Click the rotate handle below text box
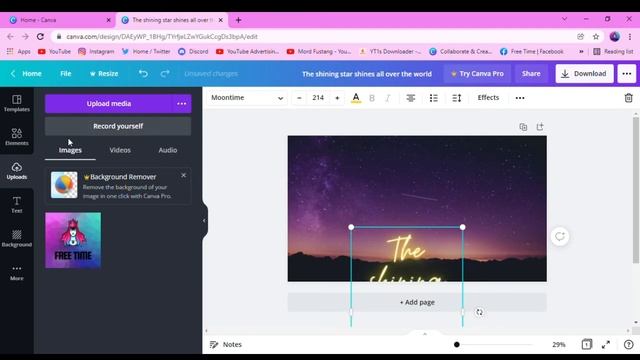640x360 pixels. 479,312
